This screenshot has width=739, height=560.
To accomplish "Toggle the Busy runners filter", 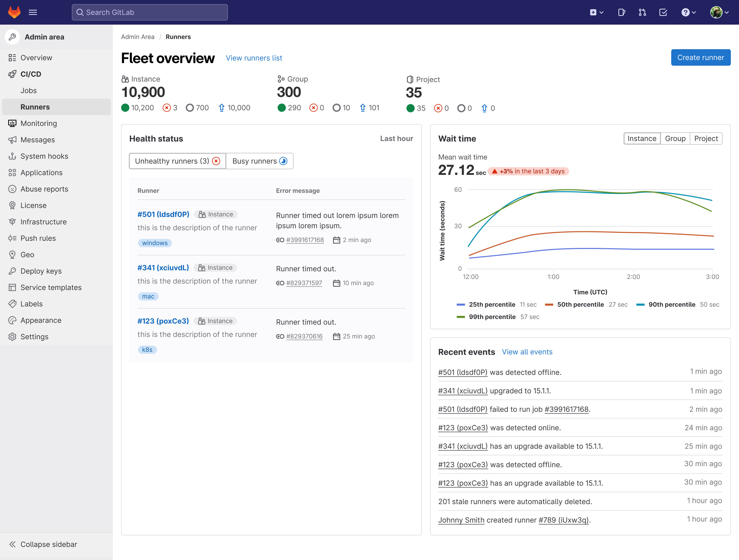I will tap(260, 161).
